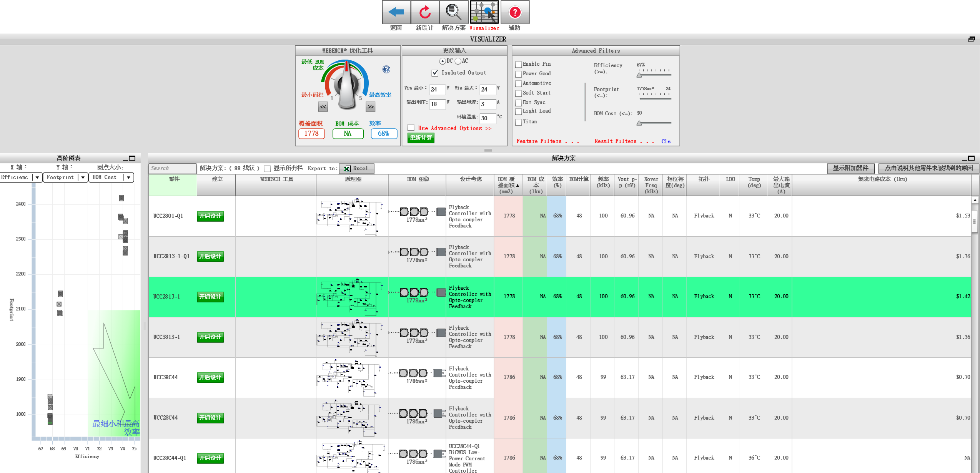Click the back arrow 返回 icon
This screenshot has height=473, width=980.
tap(396, 12)
